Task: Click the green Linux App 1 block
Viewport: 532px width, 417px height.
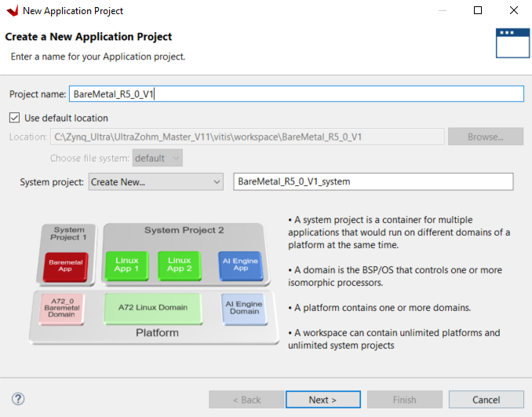Action: (x=126, y=265)
